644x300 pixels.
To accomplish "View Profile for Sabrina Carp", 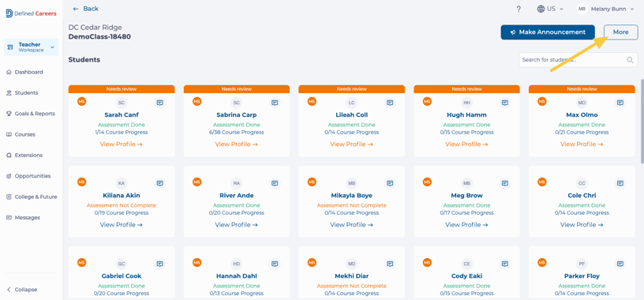I will [x=236, y=144].
